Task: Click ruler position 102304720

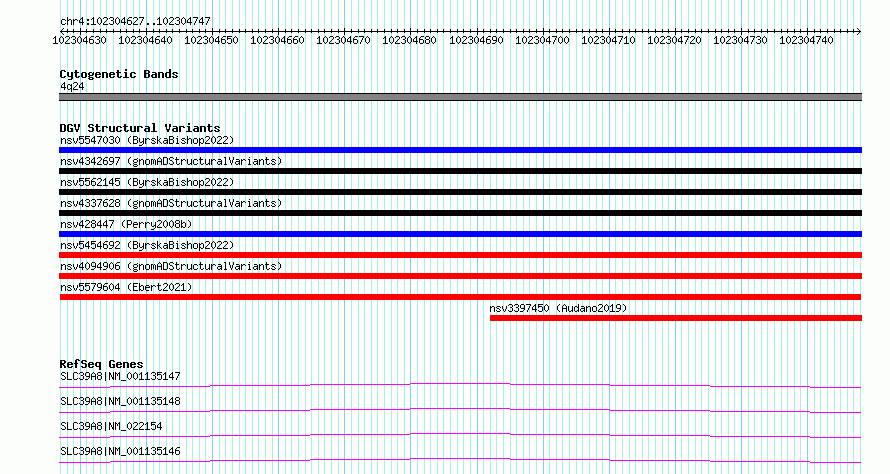Action: tap(674, 40)
